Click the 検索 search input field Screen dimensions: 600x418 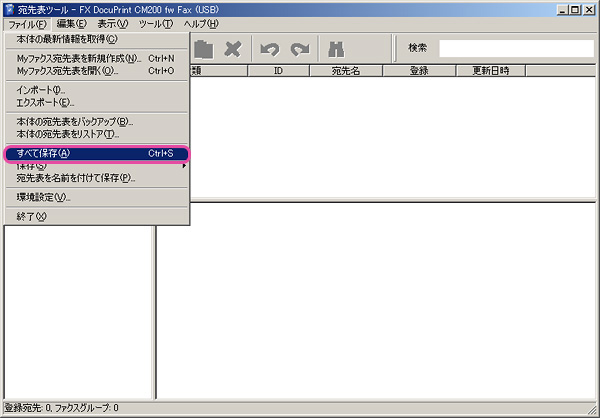[515, 48]
